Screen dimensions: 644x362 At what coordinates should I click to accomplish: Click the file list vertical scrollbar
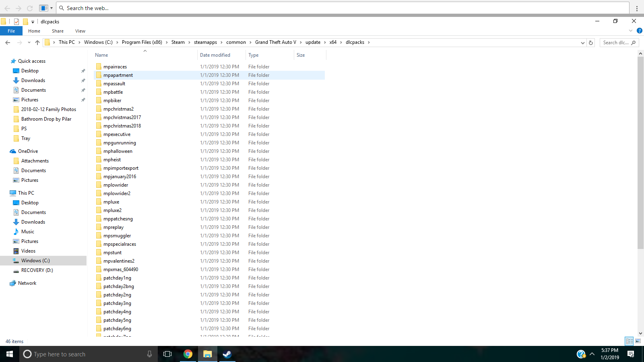(x=640, y=153)
